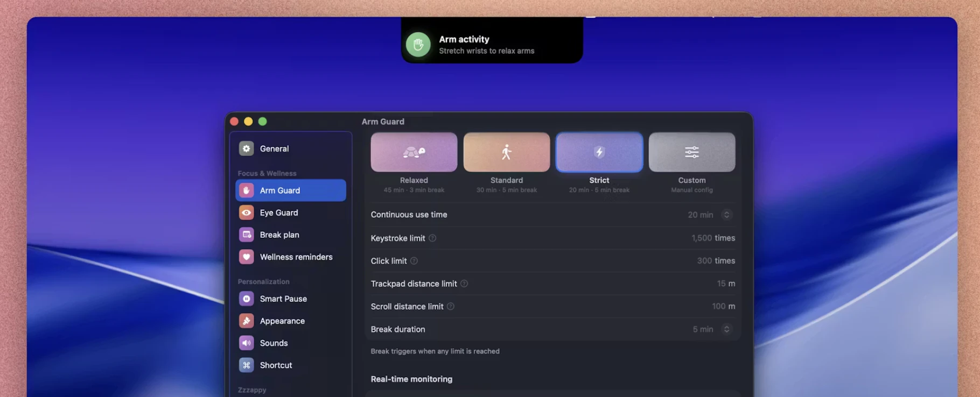
Task: Open Sounds settings
Action: 291,343
